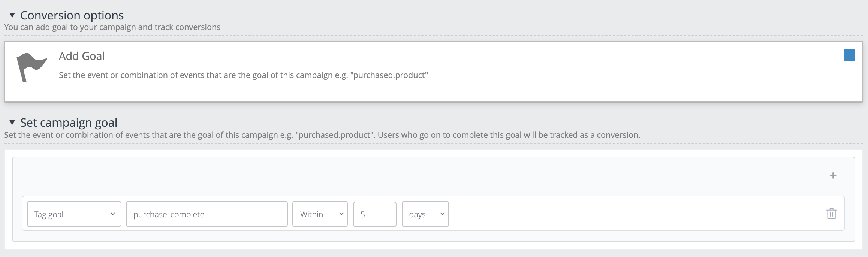
Task: Click the Set campaign goal description paragraph
Action: (x=322, y=135)
